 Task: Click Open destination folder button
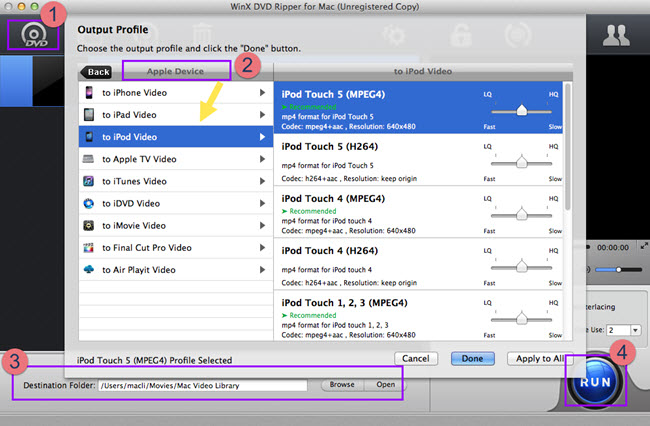[x=386, y=385]
